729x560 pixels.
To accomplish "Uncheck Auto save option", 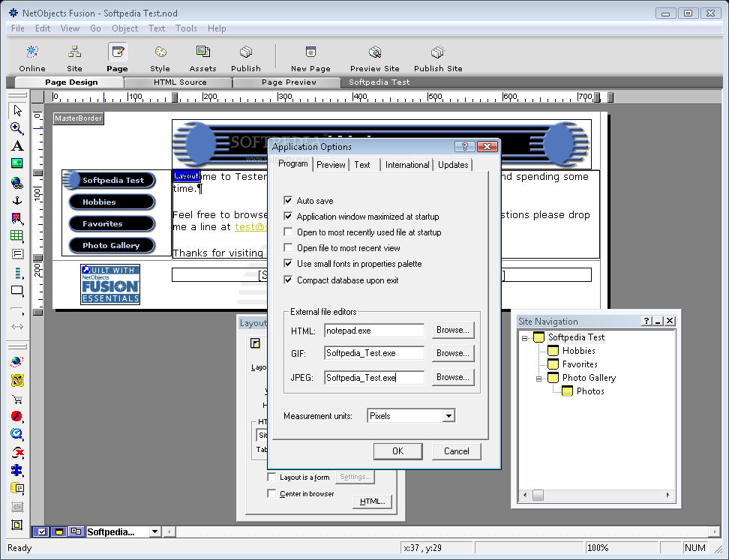I will pos(288,200).
